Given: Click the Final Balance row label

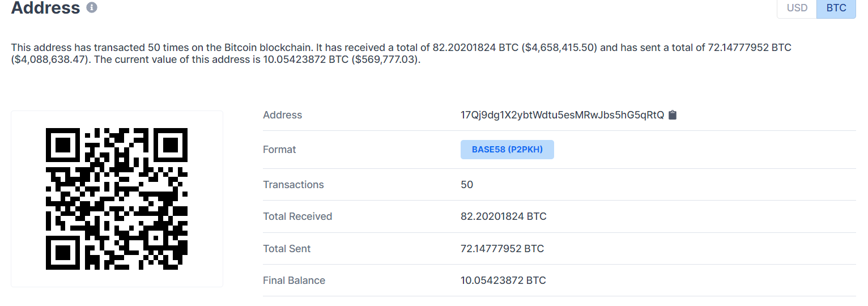Looking at the screenshot, I should point(294,280).
